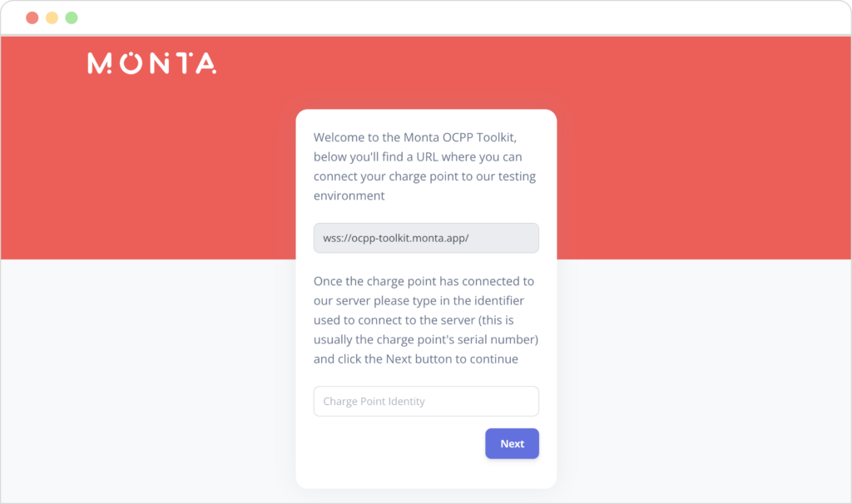Maximize the window using the green dot
Image resolution: width=852 pixels, height=504 pixels.
pyautogui.click(x=72, y=18)
